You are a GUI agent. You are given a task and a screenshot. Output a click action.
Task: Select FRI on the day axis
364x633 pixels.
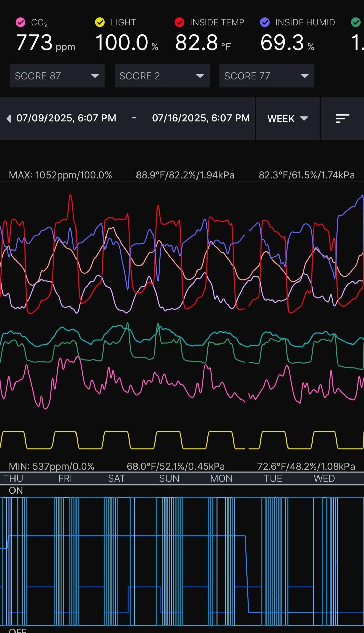[x=65, y=478]
